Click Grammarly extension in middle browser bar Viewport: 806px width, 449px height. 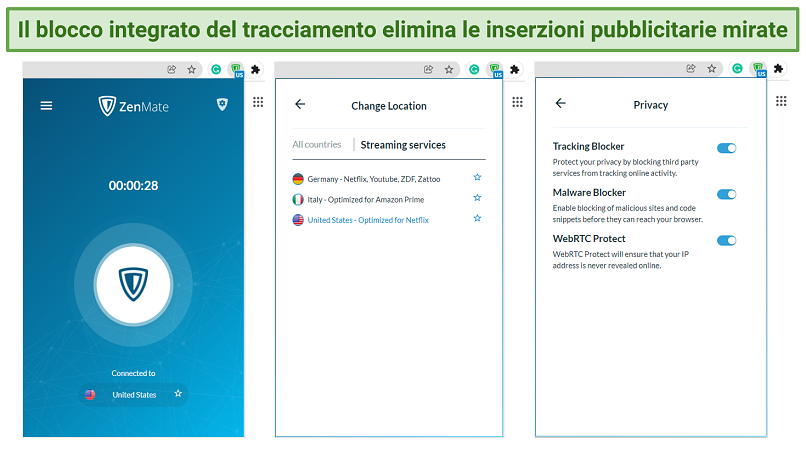[474, 69]
